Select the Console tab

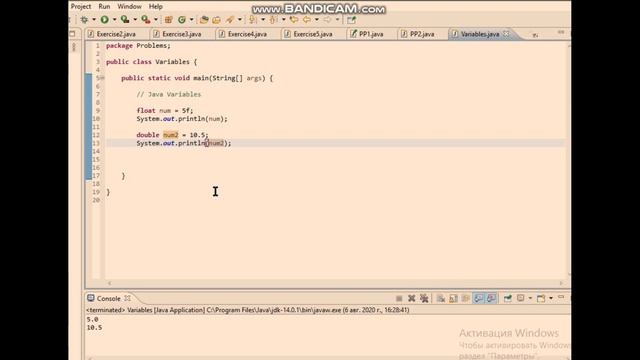[x=108, y=299]
